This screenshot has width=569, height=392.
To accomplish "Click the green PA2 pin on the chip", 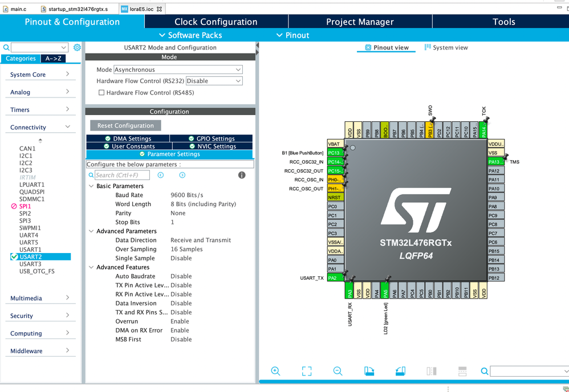I will tap(335, 278).
